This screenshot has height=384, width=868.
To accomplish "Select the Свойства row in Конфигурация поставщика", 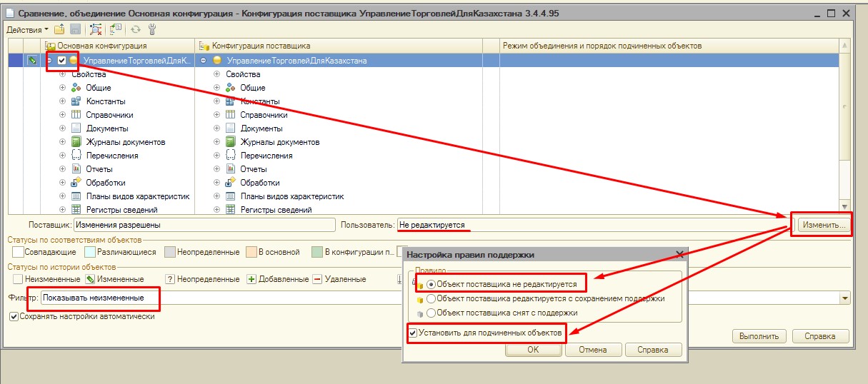I will 243,74.
